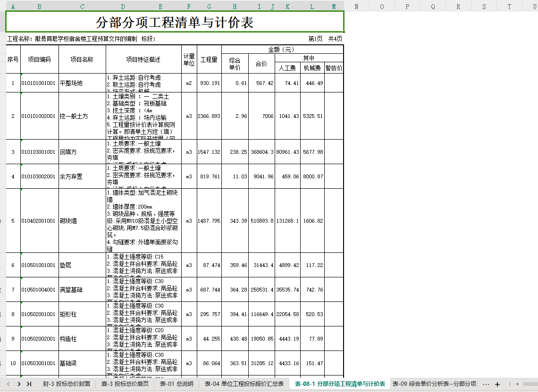
Task: Click unit price cell 343.39
Action: point(235,221)
